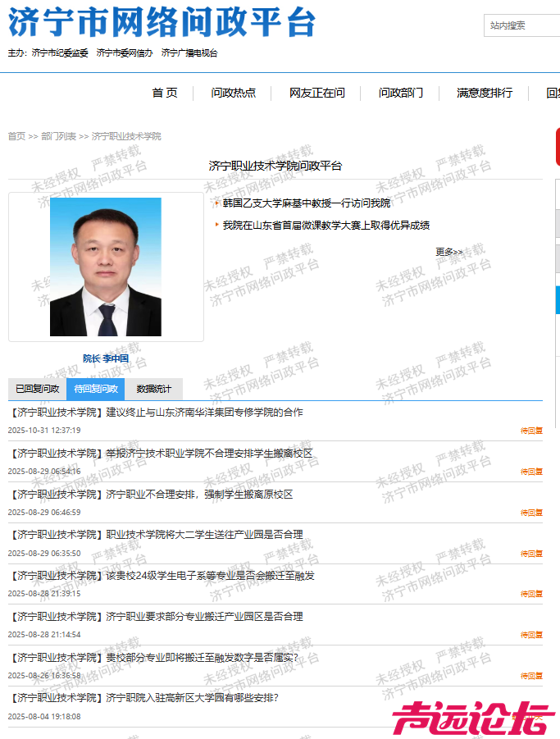Click 济宁市网络问政平台 site title logo
The height and width of the screenshot is (739, 560).
pyautogui.click(x=162, y=24)
